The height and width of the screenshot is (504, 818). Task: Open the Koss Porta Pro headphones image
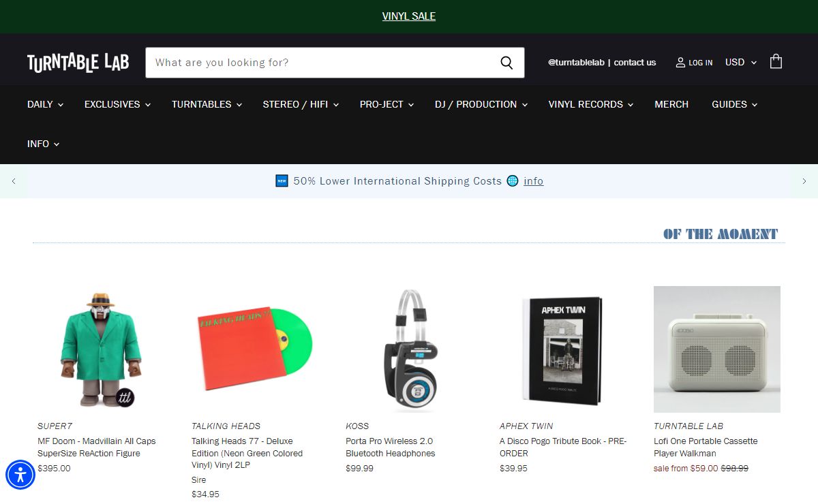click(409, 349)
